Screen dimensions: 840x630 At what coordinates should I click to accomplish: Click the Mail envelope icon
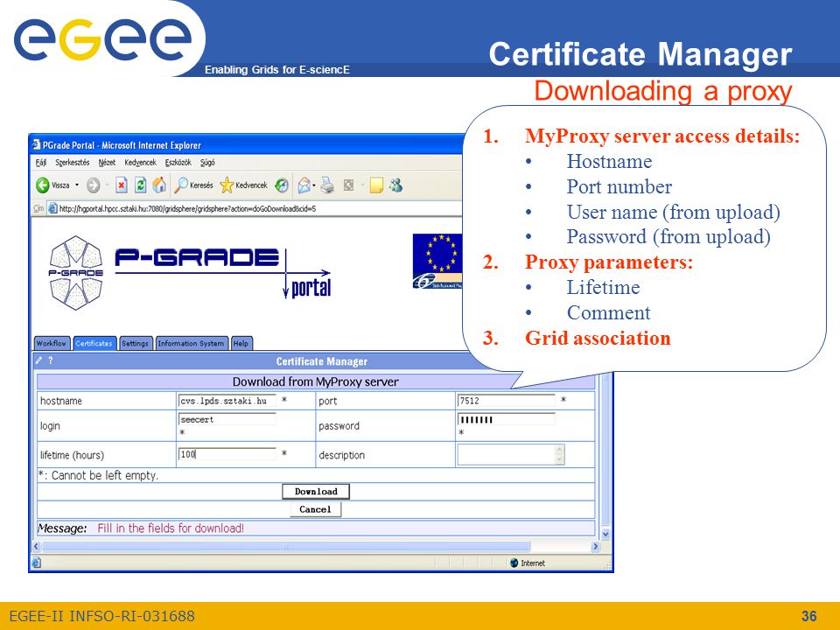304,185
